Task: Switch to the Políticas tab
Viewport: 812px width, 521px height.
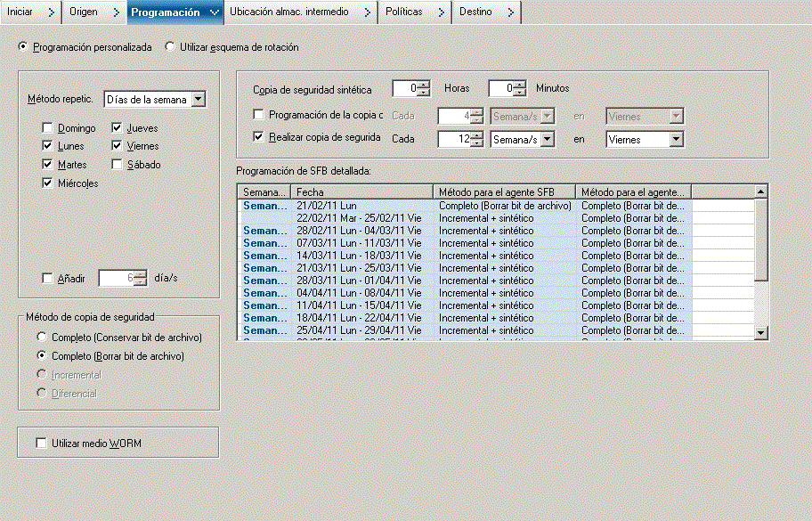Action: pyautogui.click(x=405, y=12)
